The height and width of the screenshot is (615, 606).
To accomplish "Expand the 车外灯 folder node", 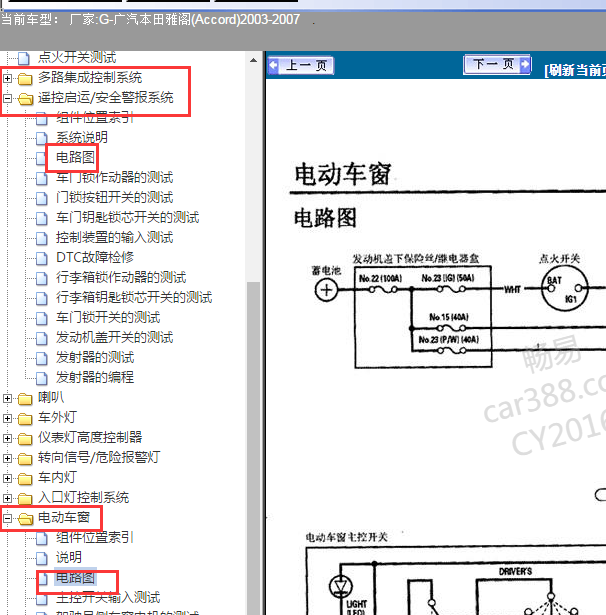I will [7, 418].
